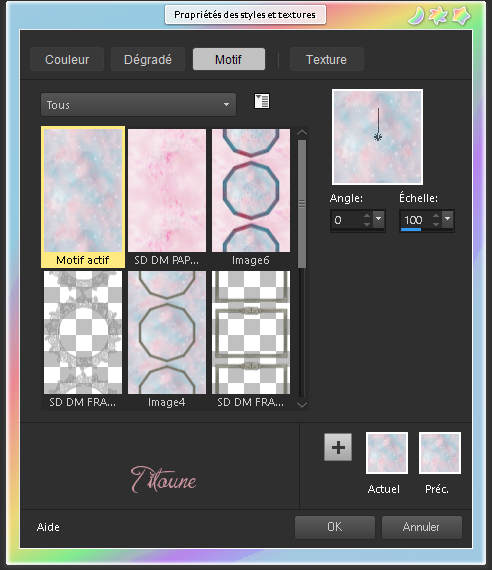Click the pattern list view options icon
The height and width of the screenshot is (570, 492).
click(262, 101)
